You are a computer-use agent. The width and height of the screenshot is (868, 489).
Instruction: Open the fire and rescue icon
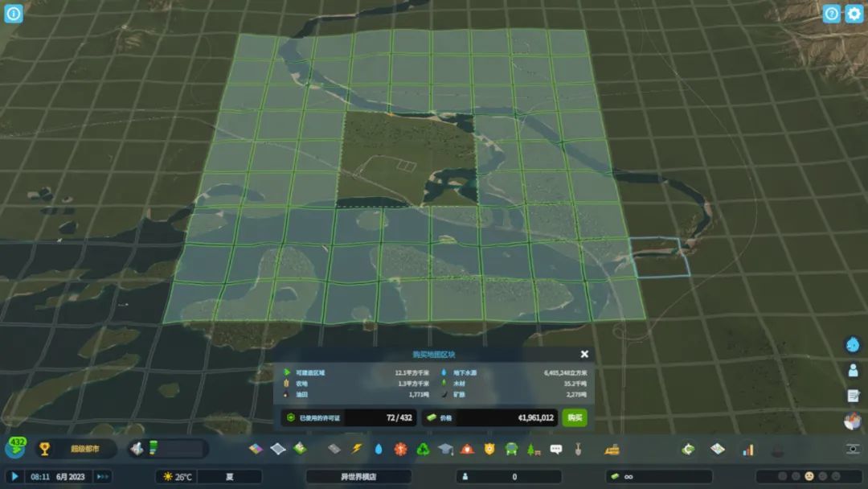[467, 449]
